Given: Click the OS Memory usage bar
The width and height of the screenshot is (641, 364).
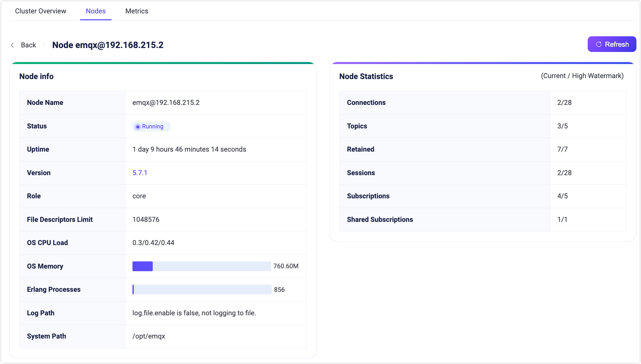Looking at the screenshot, I should pos(201,266).
